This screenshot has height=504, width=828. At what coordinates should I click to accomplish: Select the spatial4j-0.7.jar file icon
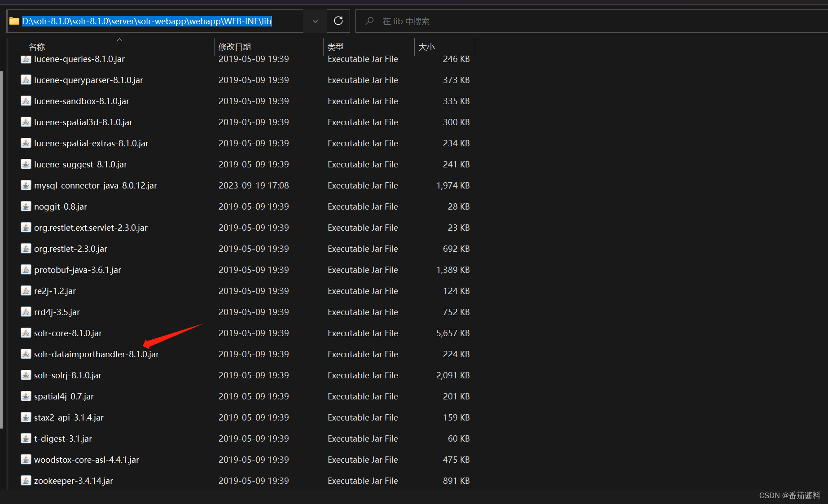point(26,396)
